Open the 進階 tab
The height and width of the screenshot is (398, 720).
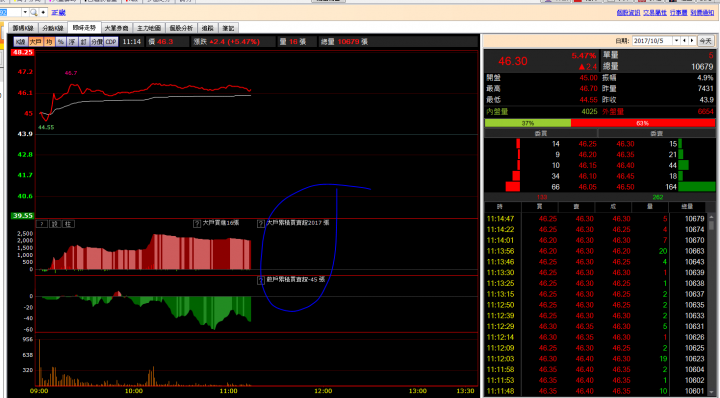pyautogui.click(x=208, y=28)
